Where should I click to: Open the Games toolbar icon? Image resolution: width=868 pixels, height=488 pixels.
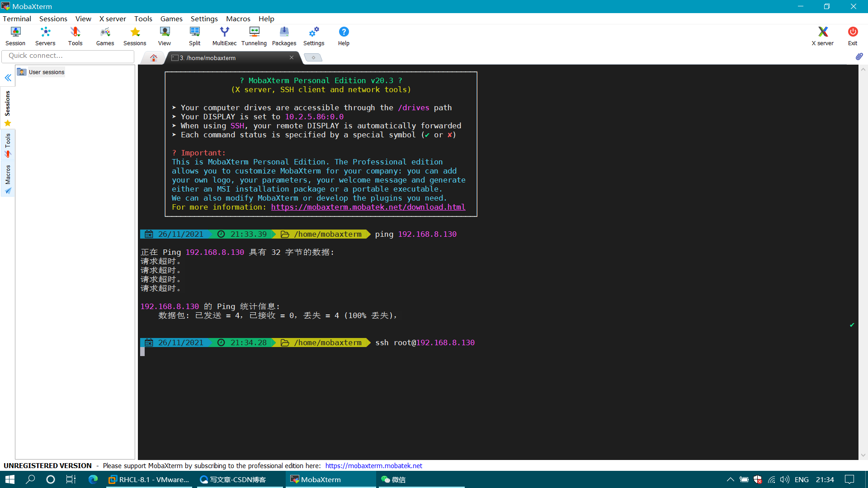(x=105, y=36)
